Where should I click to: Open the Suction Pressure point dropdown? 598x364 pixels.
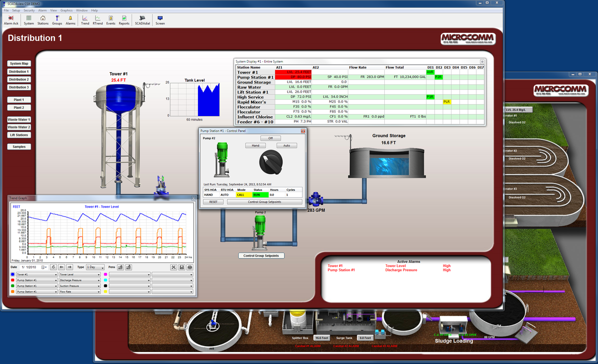point(80,286)
